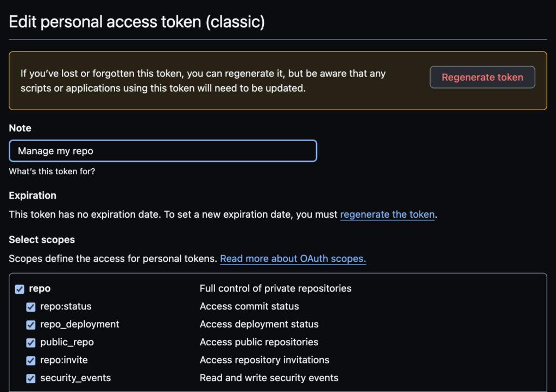Click the 'Access public repositories' description
Image resolution: width=556 pixels, height=392 pixels.
tap(259, 342)
